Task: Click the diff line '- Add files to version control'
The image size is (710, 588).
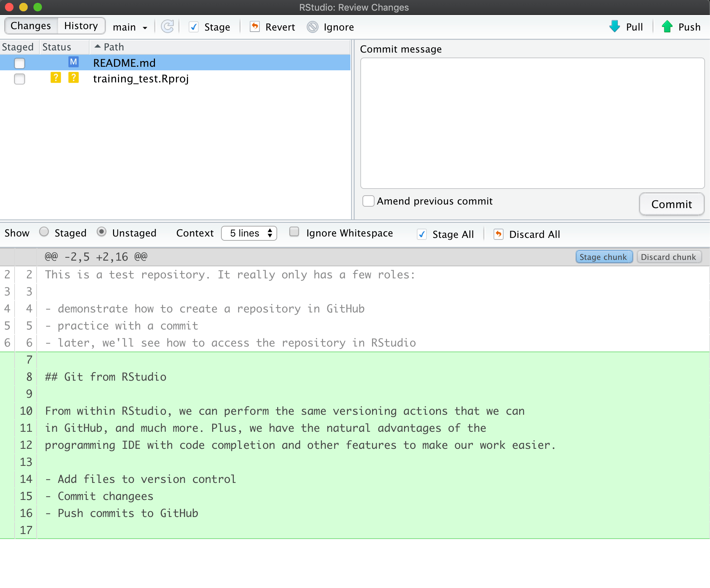Action: tap(140, 479)
